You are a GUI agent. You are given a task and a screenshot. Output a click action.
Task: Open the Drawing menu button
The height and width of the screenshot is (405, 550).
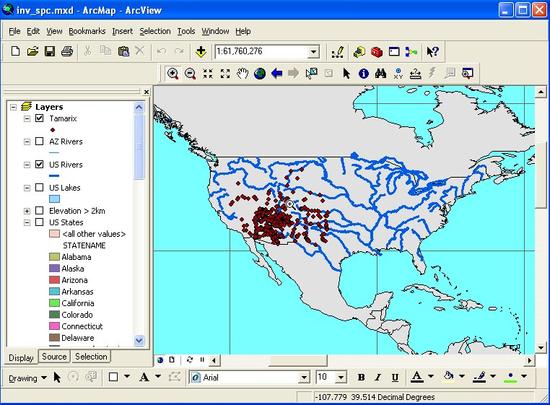(27, 378)
